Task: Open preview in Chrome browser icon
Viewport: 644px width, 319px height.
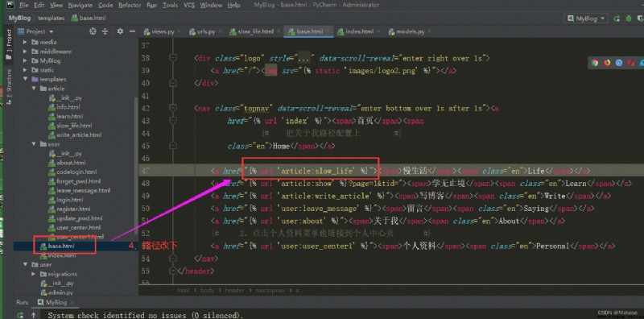Action: click(595, 63)
